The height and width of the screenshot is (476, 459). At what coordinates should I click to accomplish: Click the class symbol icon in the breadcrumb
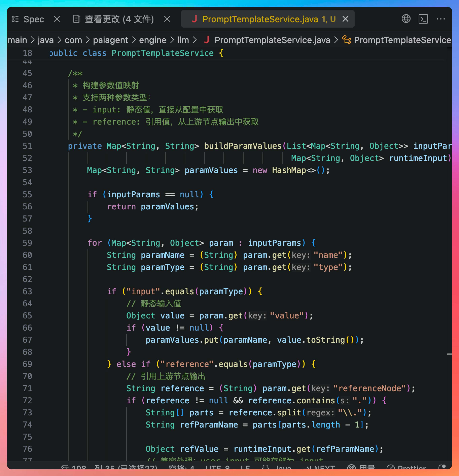(346, 40)
